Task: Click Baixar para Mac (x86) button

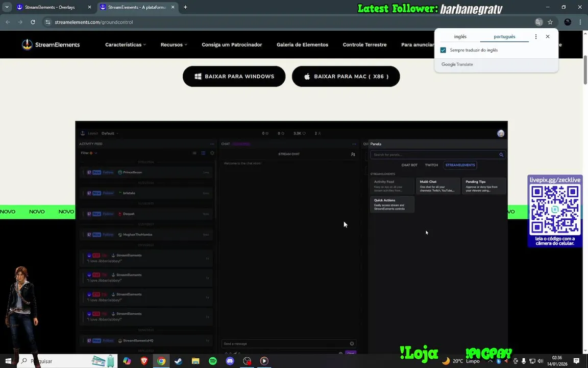Action: click(346, 76)
